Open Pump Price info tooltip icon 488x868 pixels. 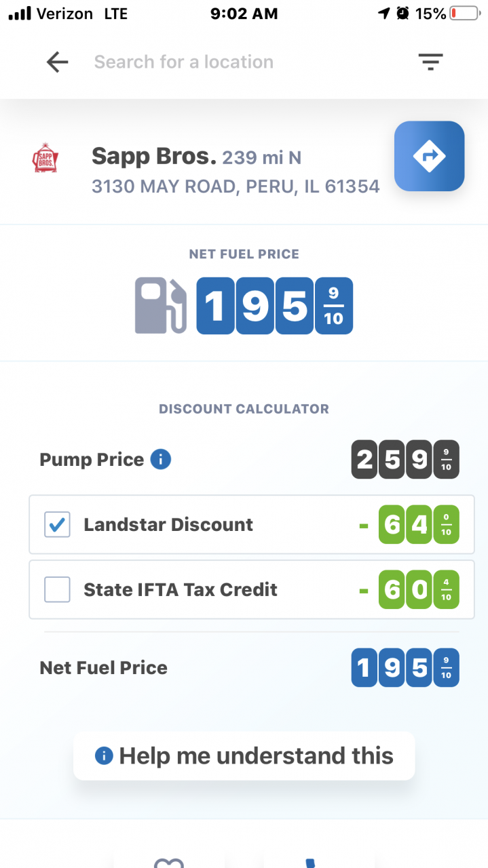(x=161, y=459)
